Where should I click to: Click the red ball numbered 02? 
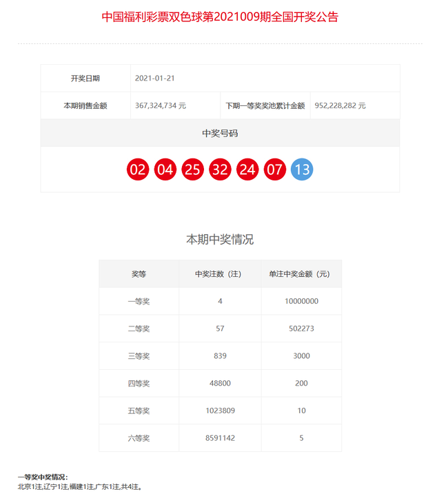pyautogui.click(x=138, y=169)
